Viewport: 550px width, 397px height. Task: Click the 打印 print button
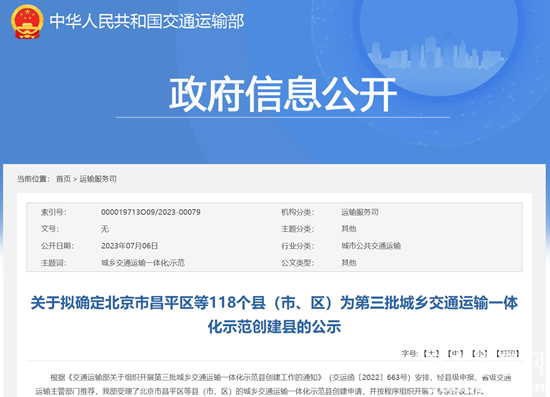pyautogui.click(x=508, y=353)
